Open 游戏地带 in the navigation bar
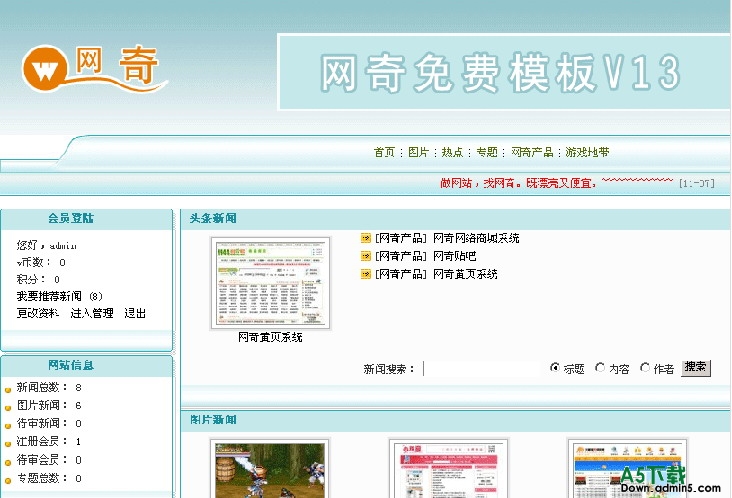This screenshot has width=732, height=498. pos(587,152)
